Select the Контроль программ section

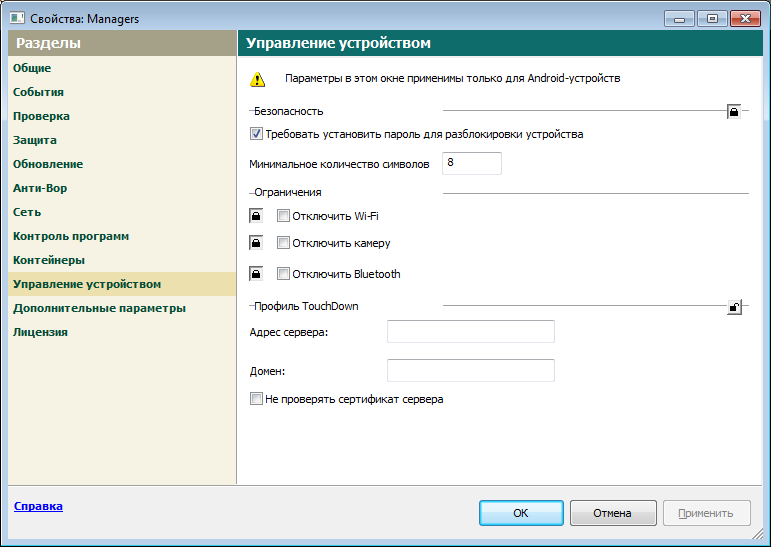tap(70, 236)
